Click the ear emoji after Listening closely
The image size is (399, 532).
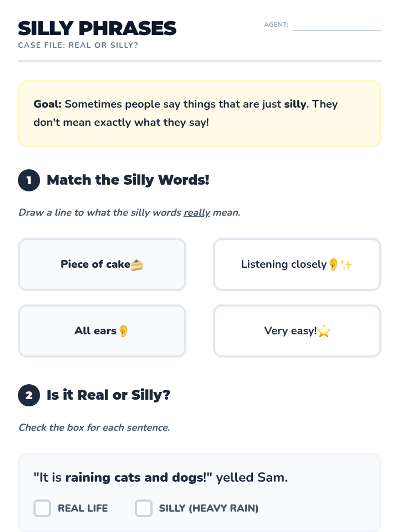tap(333, 265)
